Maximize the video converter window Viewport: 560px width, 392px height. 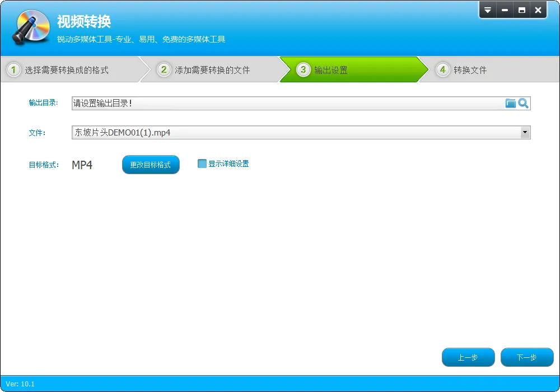click(522, 10)
